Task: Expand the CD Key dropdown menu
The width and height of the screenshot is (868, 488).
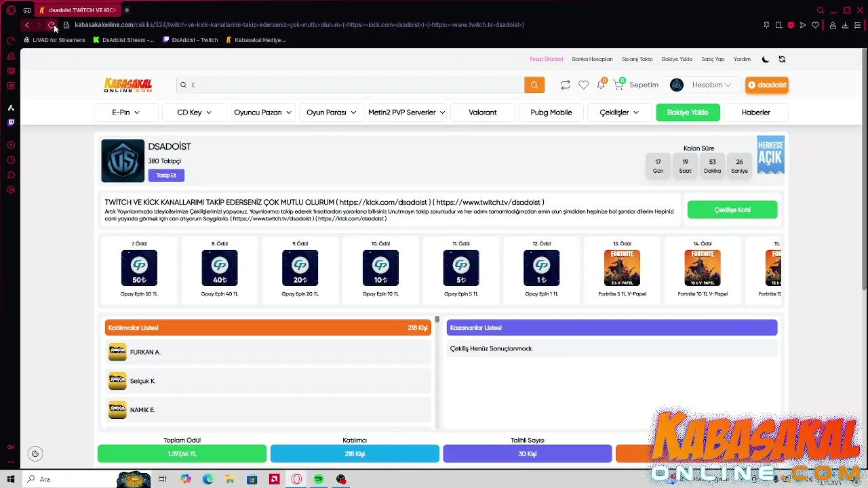Action: pyautogui.click(x=194, y=113)
